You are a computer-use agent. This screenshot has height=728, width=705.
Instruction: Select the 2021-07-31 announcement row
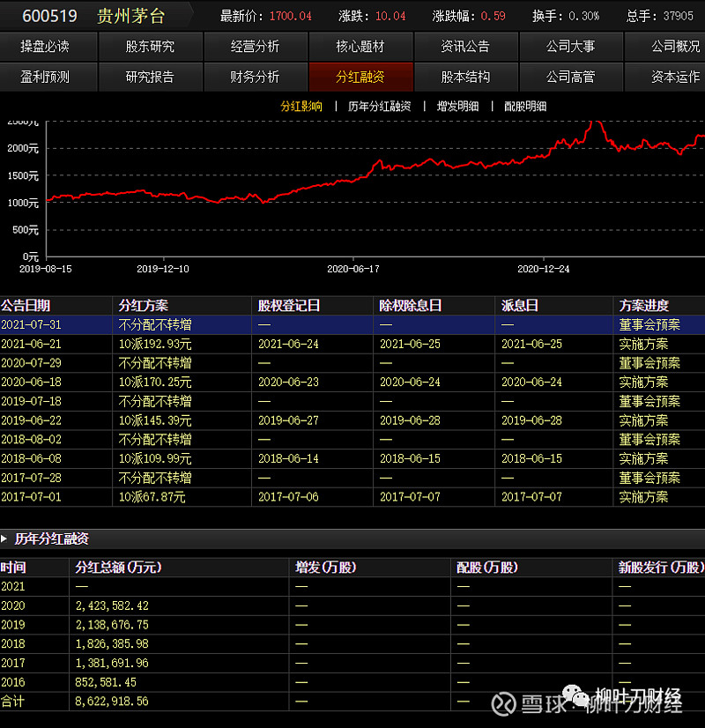352,325
